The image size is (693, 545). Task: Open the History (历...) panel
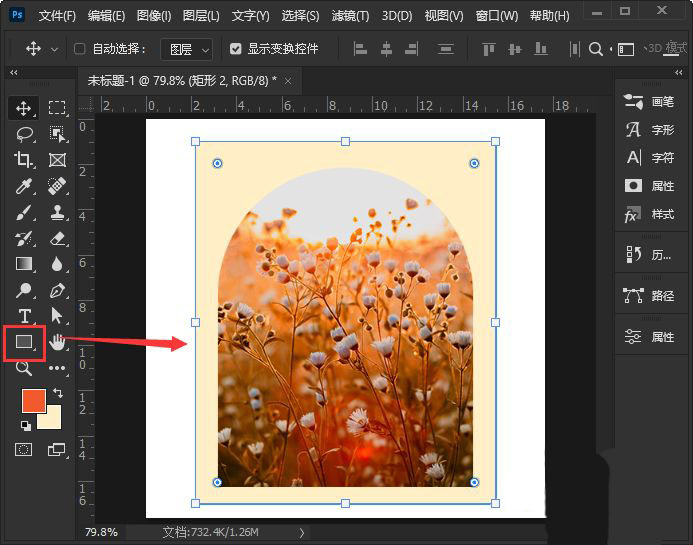click(649, 255)
